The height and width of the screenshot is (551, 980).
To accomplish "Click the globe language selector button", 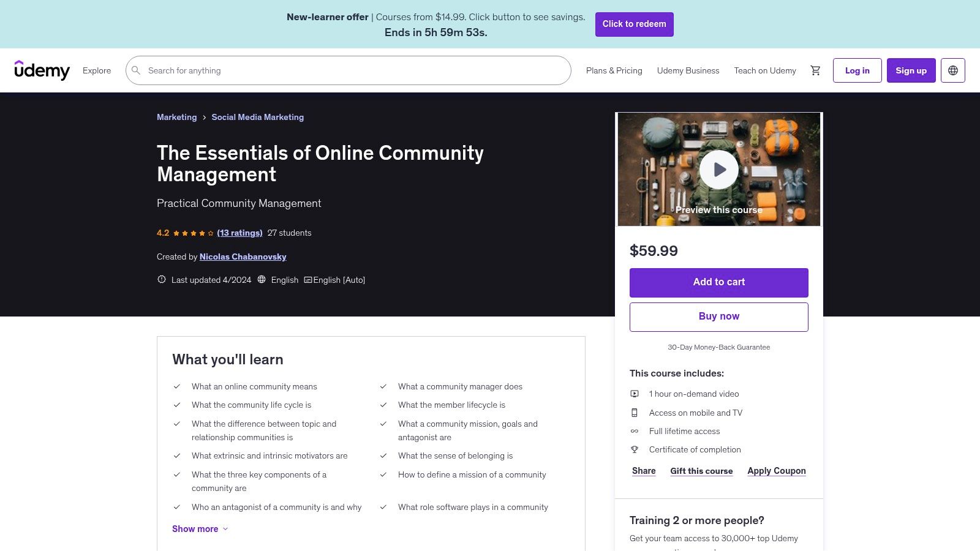I will point(953,70).
